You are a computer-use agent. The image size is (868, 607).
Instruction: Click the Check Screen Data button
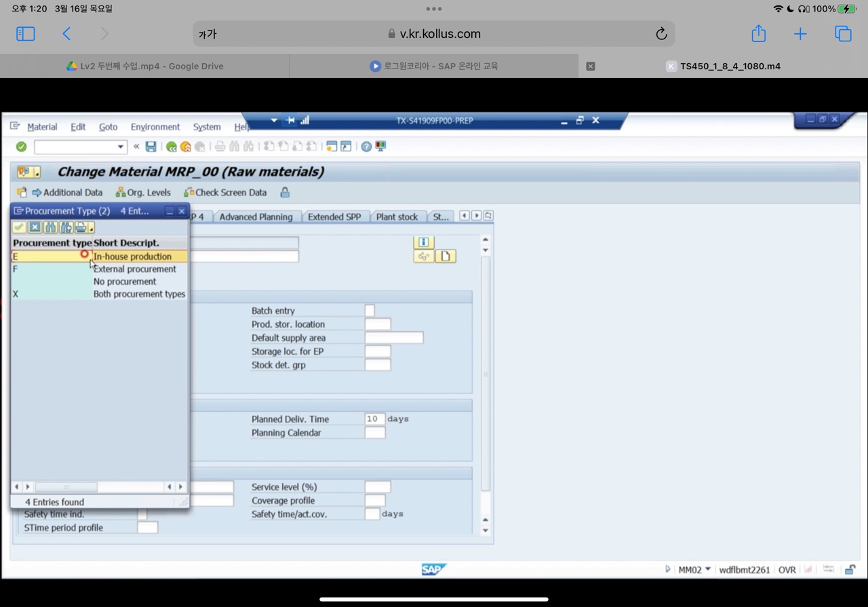tap(225, 193)
